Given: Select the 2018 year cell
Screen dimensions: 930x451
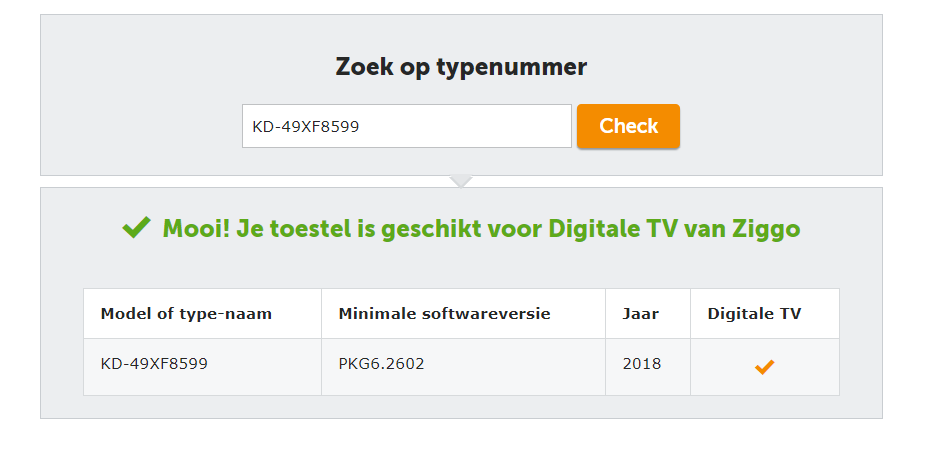Looking at the screenshot, I should click(x=641, y=364).
